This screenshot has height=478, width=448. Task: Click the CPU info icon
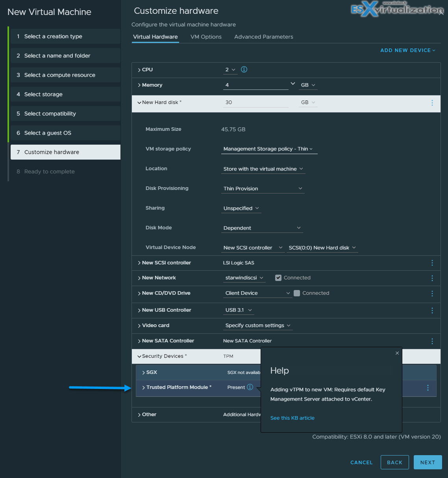[x=244, y=69]
